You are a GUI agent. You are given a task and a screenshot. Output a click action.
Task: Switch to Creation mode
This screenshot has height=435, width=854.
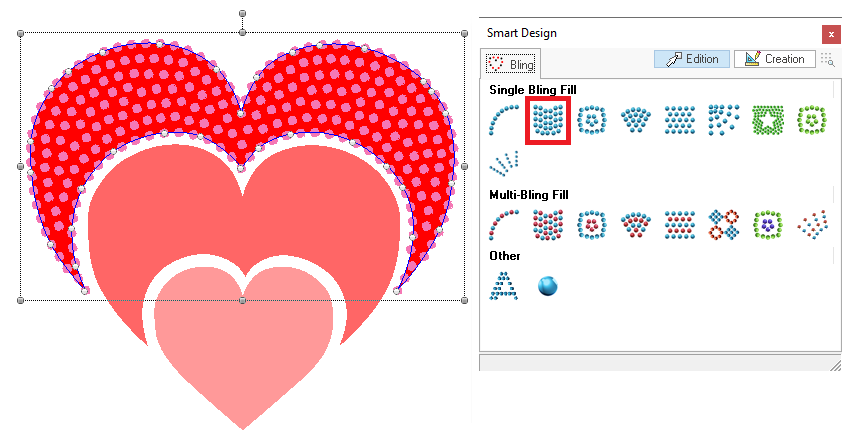(774, 59)
